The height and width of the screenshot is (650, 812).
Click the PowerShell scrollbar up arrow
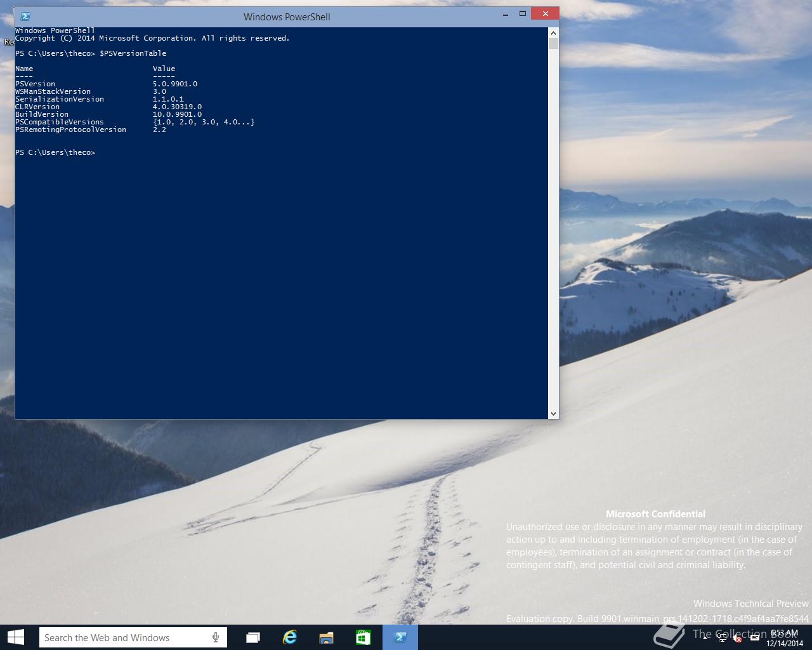tap(553, 32)
